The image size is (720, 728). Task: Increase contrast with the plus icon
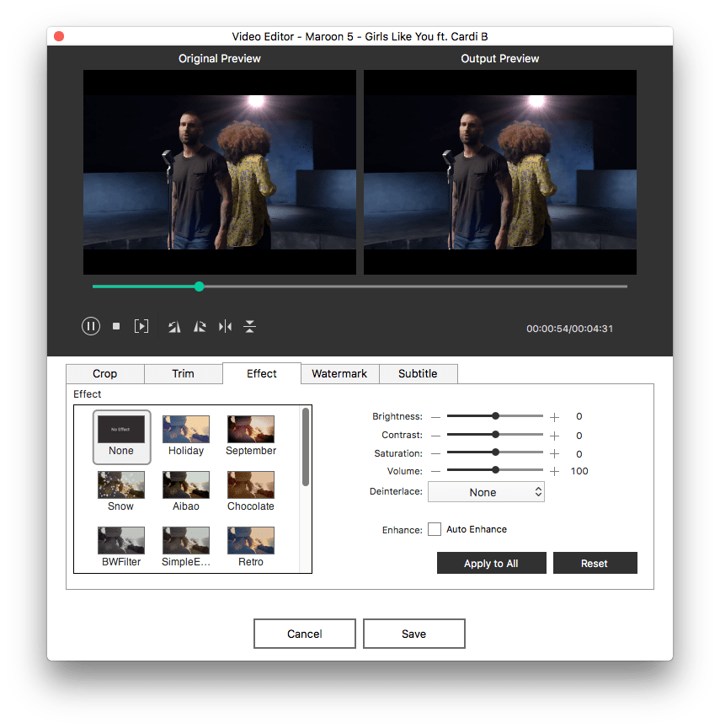[x=554, y=436]
